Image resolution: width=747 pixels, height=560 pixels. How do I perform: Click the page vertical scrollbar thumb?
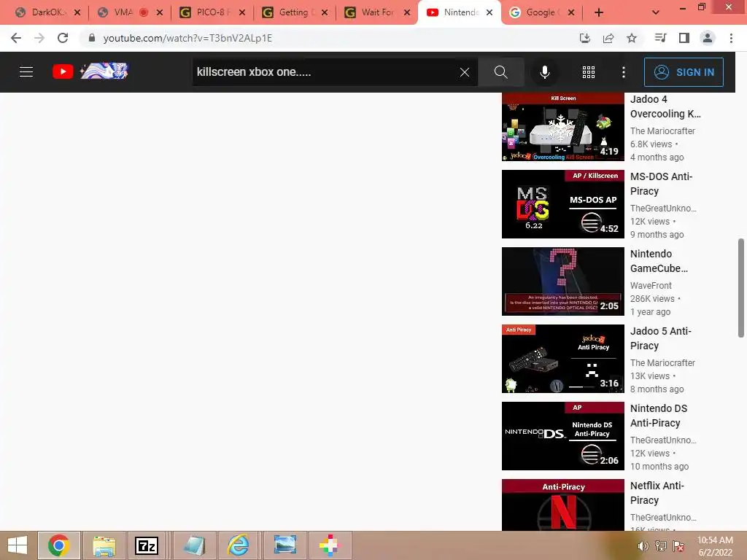tap(741, 288)
